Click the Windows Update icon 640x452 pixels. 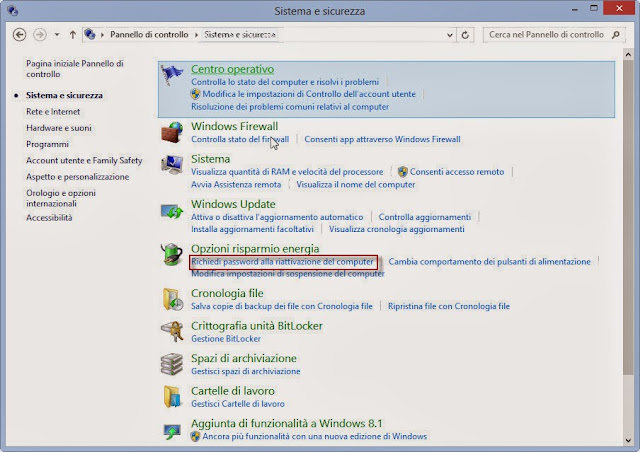173,211
